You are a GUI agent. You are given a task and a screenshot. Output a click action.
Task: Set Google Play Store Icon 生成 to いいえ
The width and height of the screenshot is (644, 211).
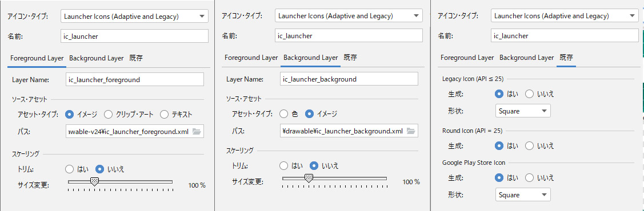(529, 178)
